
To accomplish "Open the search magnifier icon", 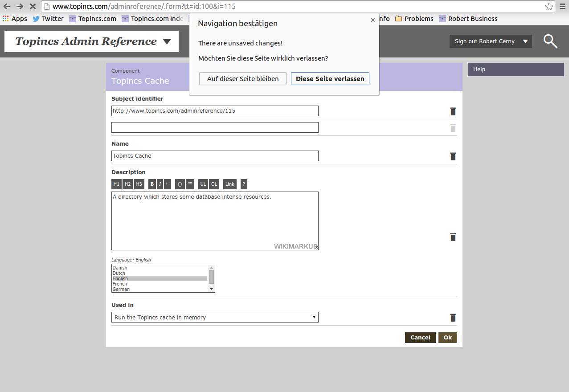I will (x=550, y=41).
